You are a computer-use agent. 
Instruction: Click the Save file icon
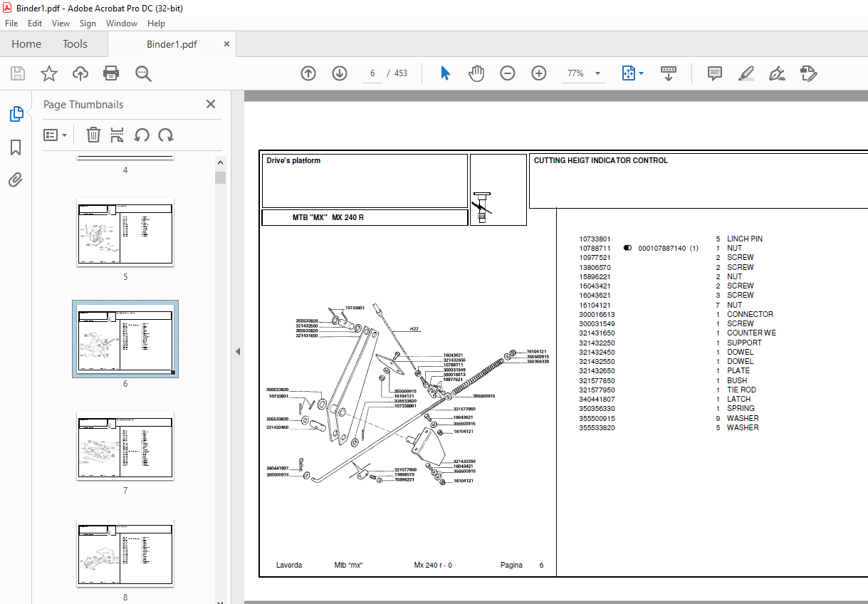18,73
